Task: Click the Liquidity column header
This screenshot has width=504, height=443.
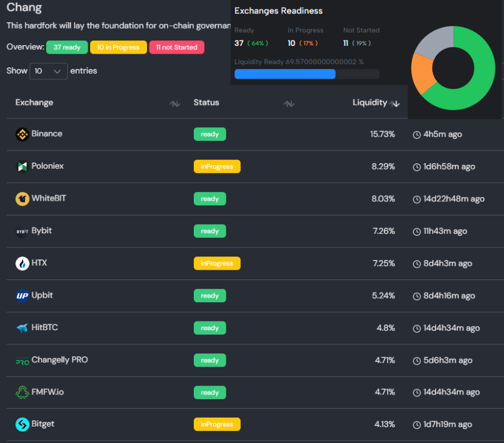Action: pyautogui.click(x=369, y=103)
